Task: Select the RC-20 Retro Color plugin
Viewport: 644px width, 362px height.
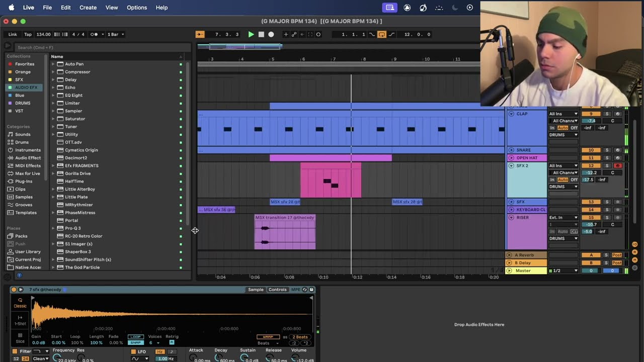Action: tap(84, 236)
